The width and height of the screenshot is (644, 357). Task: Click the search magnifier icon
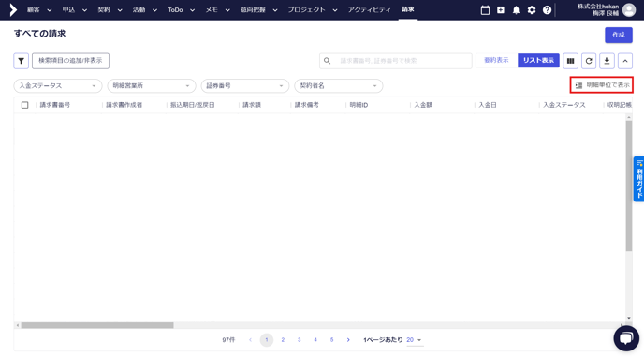pyautogui.click(x=327, y=61)
